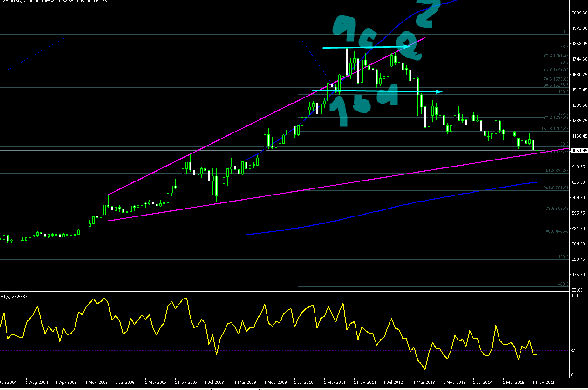Click the 595.75 price axis label
The width and height of the screenshot is (588, 390).
coord(580,213)
